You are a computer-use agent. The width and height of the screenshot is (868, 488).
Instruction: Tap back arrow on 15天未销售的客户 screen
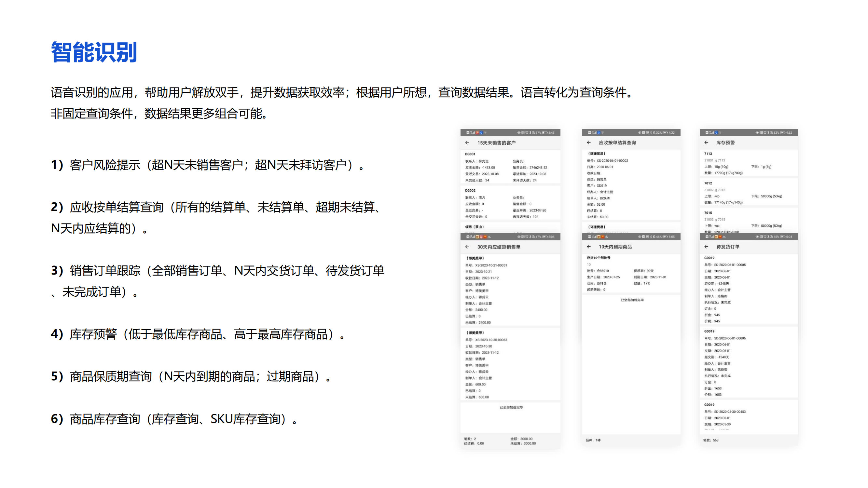pyautogui.click(x=467, y=143)
